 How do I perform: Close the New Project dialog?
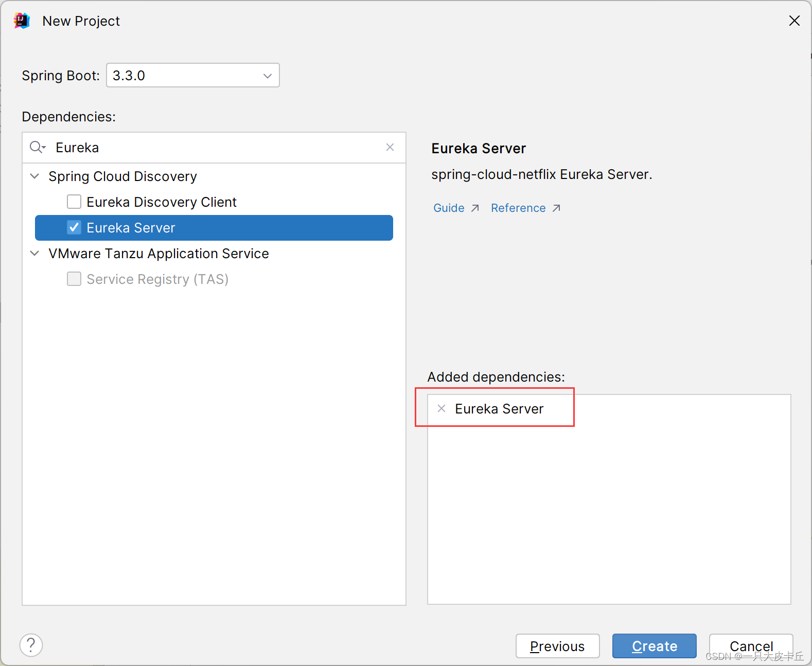pyautogui.click(x=794, y=21)
